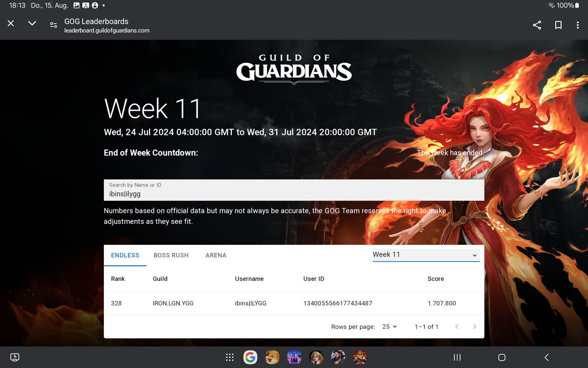
Task: Open site settings icon beside the GOG Leaderboards title
Action: pyautogui.click(x=53, y=25)
